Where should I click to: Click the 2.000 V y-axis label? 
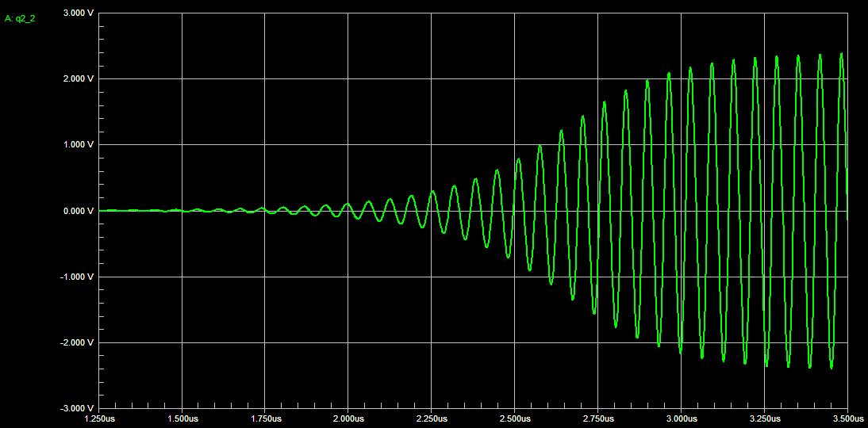[79, 79]
